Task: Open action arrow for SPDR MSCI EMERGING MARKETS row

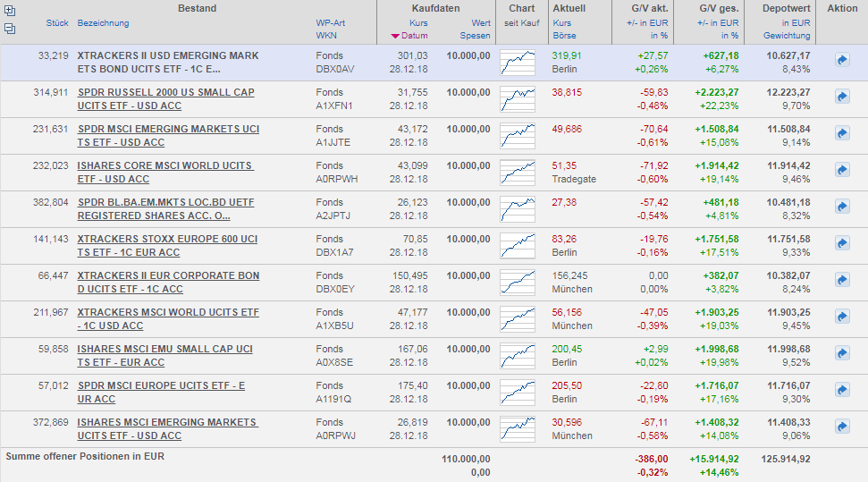Action: 842,133
